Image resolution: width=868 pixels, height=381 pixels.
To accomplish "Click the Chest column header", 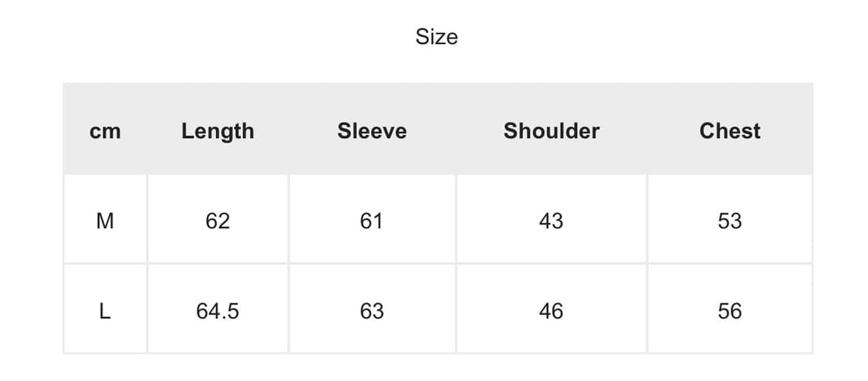I will [x=729, y=132].
